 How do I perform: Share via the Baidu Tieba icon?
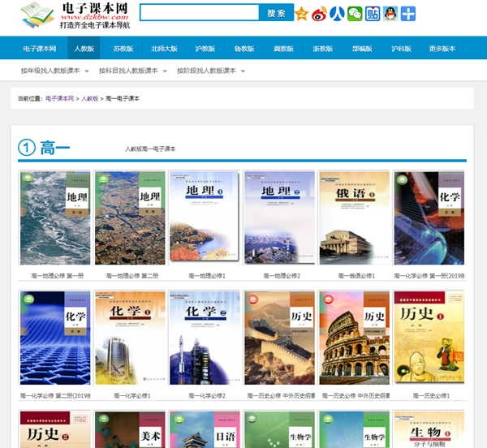pyautogui.click(x=373, y=14)
